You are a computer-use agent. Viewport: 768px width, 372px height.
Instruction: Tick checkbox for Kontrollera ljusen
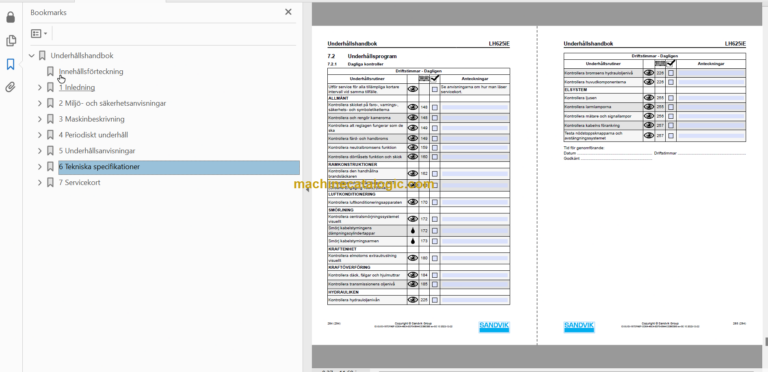pyautogui.click(x=671, y=98)
